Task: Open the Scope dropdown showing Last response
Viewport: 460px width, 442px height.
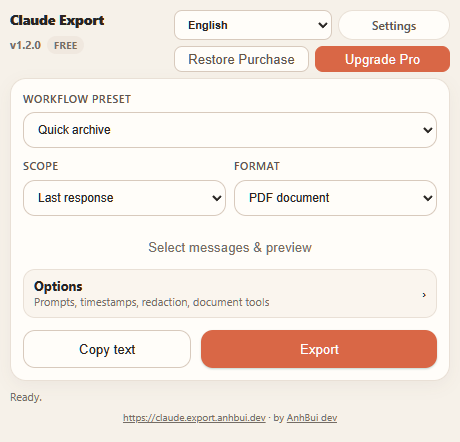Action: pos(124,198)
